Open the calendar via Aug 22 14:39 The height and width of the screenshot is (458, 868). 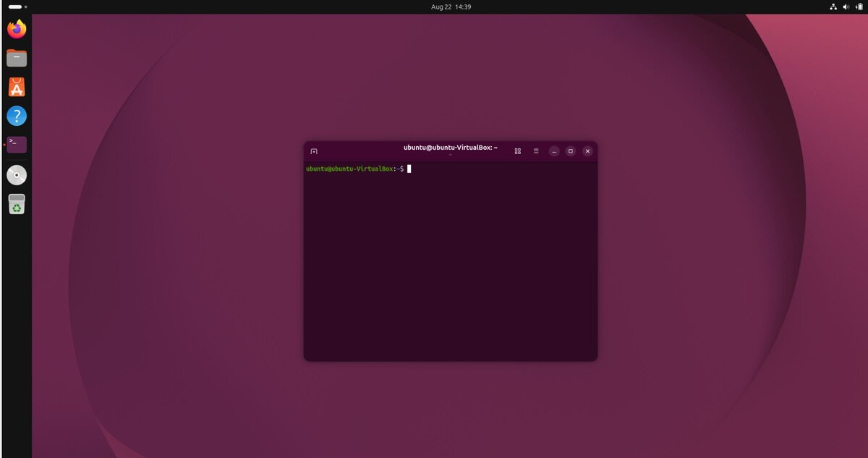coord(451,7)
